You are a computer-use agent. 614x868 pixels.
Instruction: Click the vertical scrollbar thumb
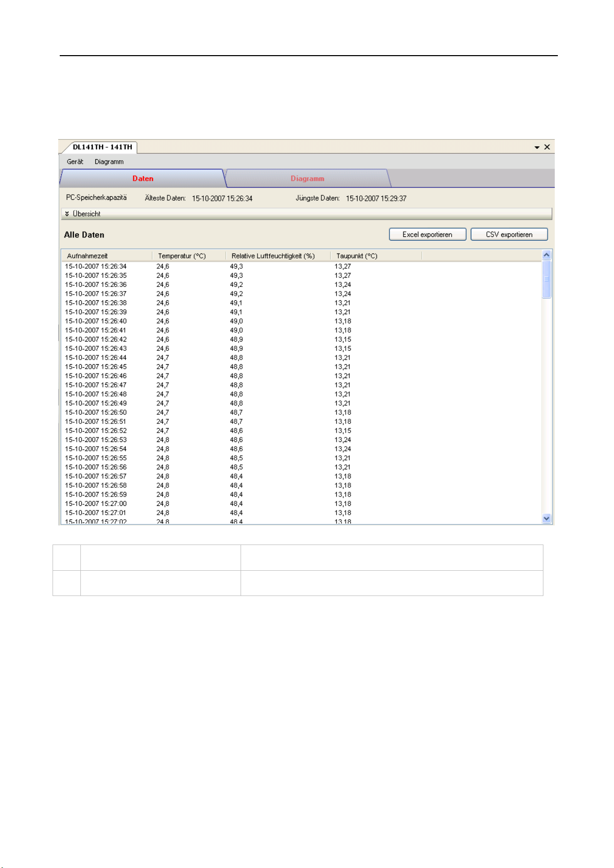(x=547, y=279)
